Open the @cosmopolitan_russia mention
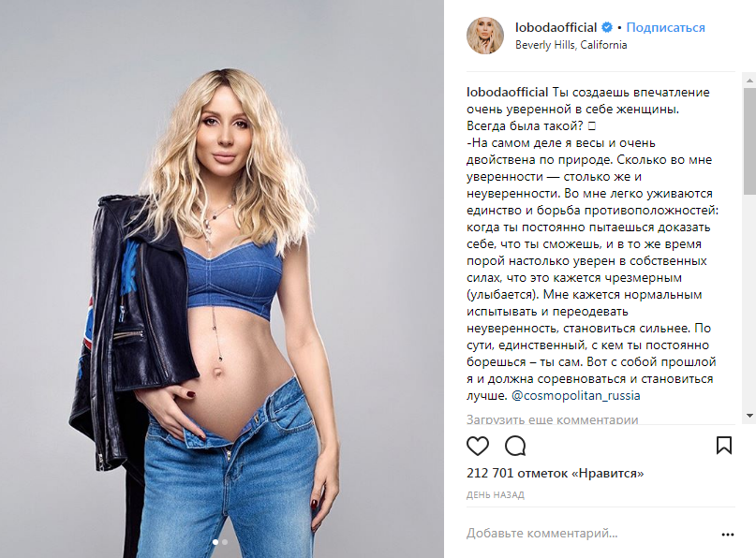The image size is (756, 558). pyautogui.click(x=576, y=396)
